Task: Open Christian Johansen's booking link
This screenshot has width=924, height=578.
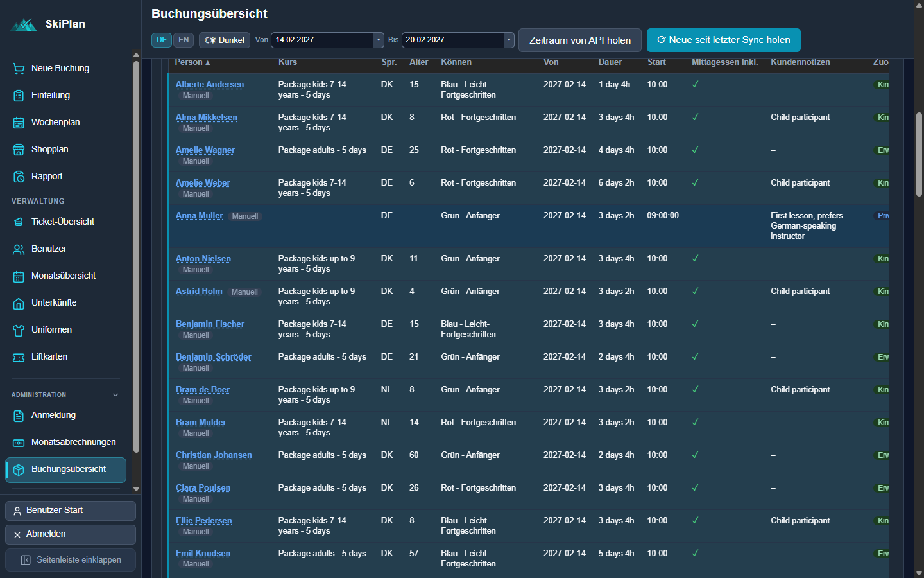Action: [x=214, y=455]
